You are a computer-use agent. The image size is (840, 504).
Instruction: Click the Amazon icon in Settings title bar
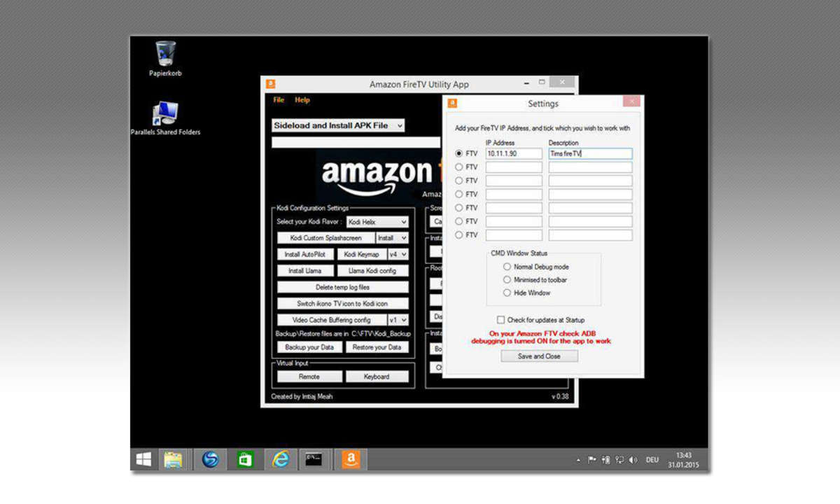point(452,103)
